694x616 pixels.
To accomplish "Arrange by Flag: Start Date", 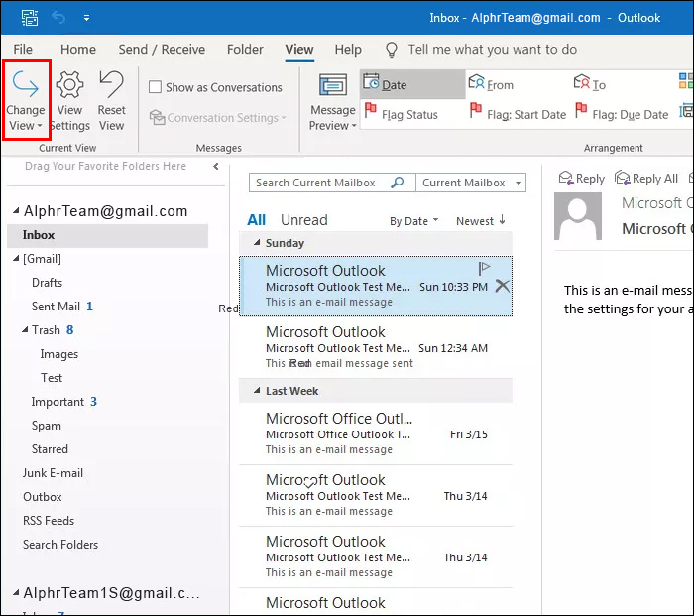I will [518, 113].
